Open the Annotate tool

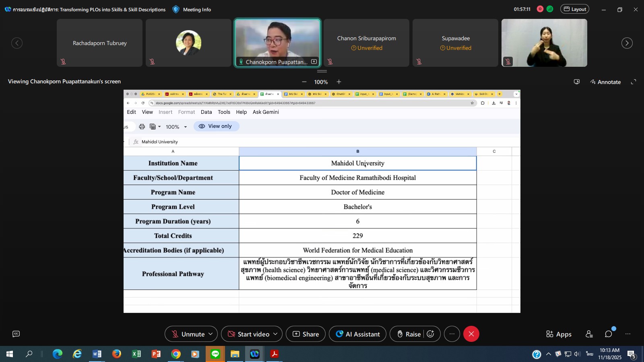tap(605, 82)
